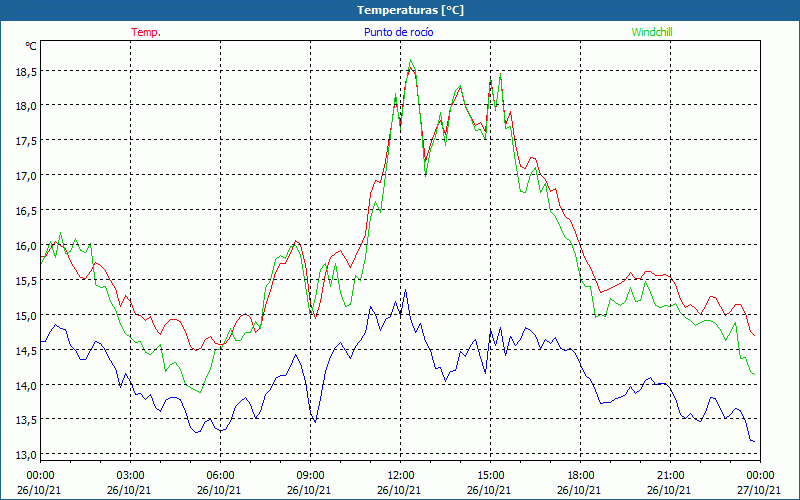Click the 18,0 y-axis value
800x500 pixels.
coord(27,107)
